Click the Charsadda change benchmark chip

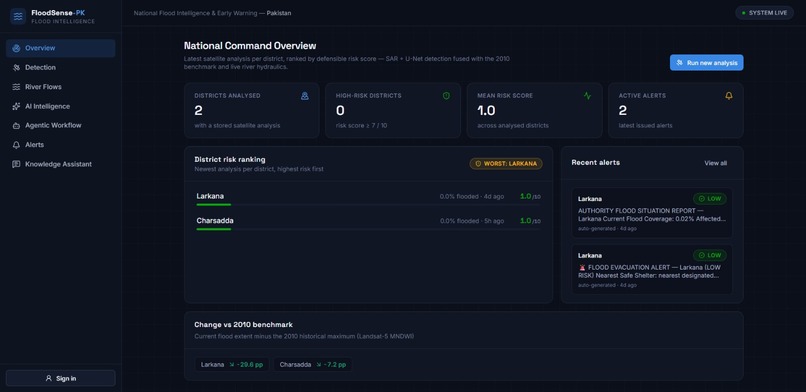(313, 365)
